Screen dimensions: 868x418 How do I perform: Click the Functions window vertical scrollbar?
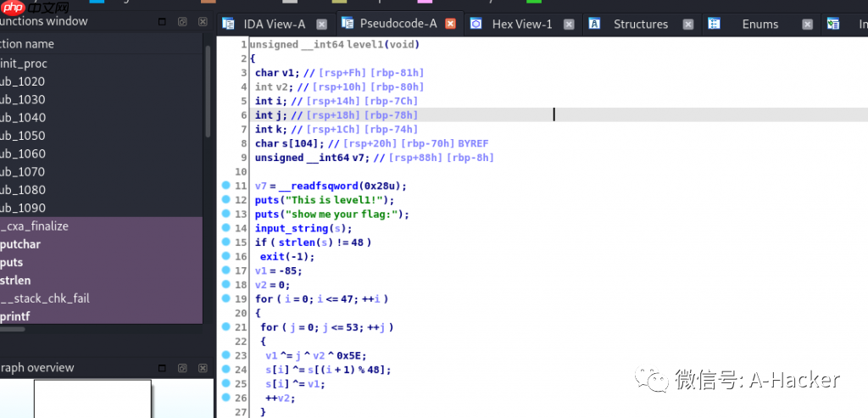[x=208, y=92]
